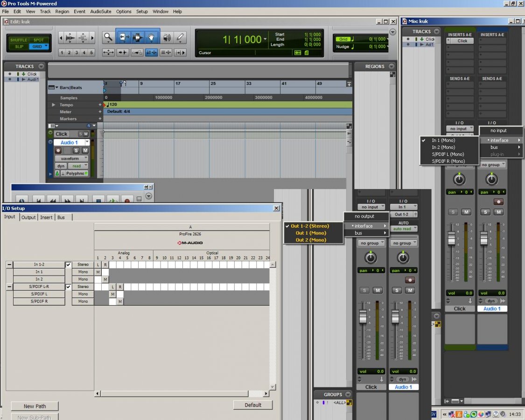Switch to the Bus tab in I/O Setup
Image resolution: width=525 pixels, height=420 pixels.
tap(61, 217)
